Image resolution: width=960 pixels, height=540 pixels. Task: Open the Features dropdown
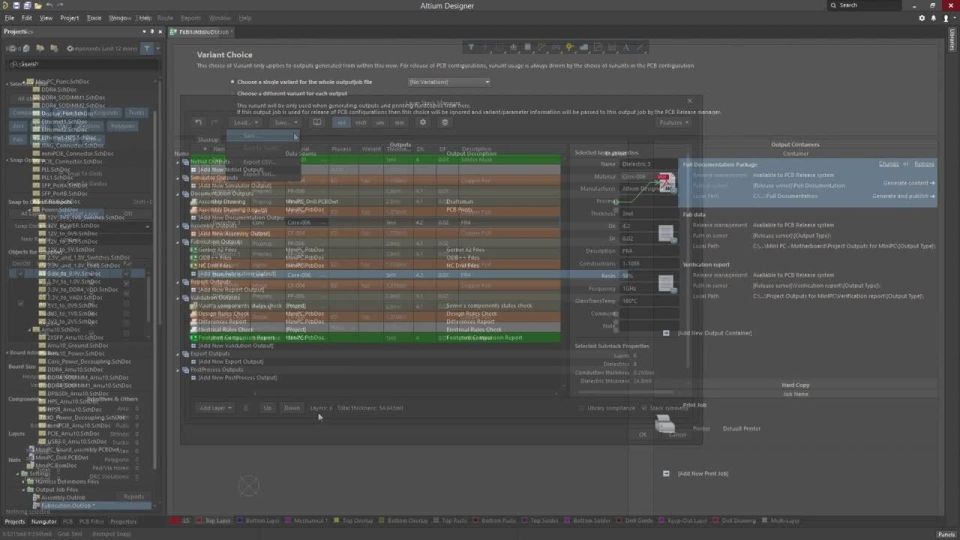pos(673,122)
